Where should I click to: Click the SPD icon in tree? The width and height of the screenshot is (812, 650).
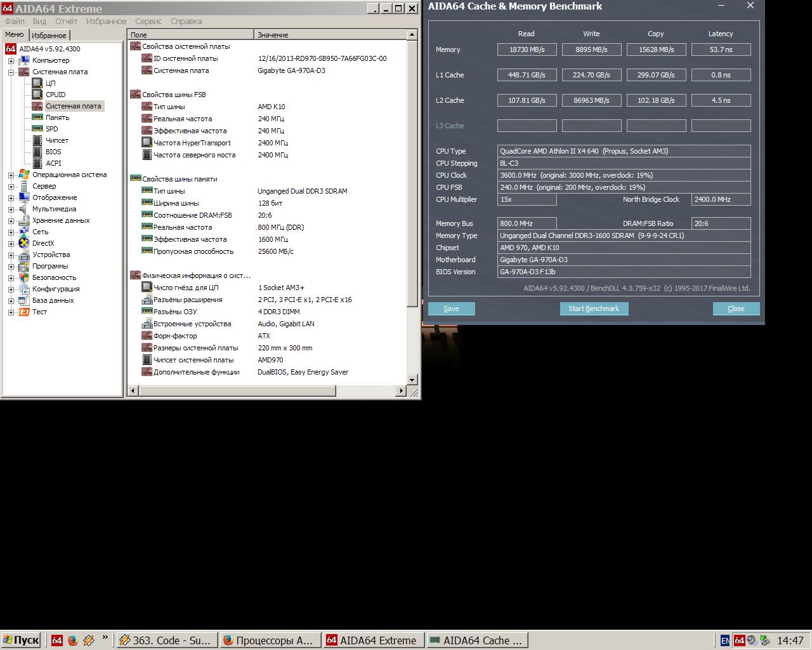37,129
